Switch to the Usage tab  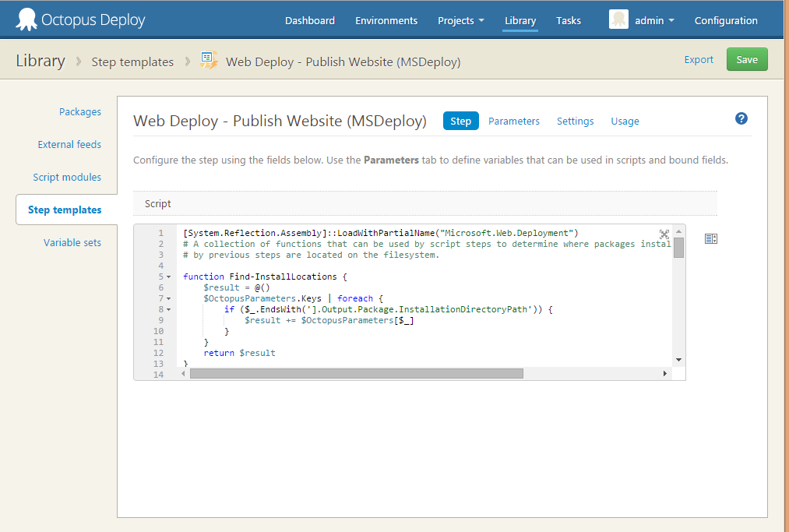625,121
